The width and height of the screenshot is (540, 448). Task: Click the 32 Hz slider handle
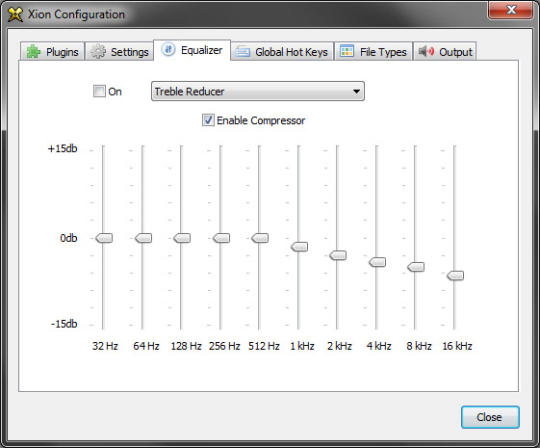coord(104,238)
